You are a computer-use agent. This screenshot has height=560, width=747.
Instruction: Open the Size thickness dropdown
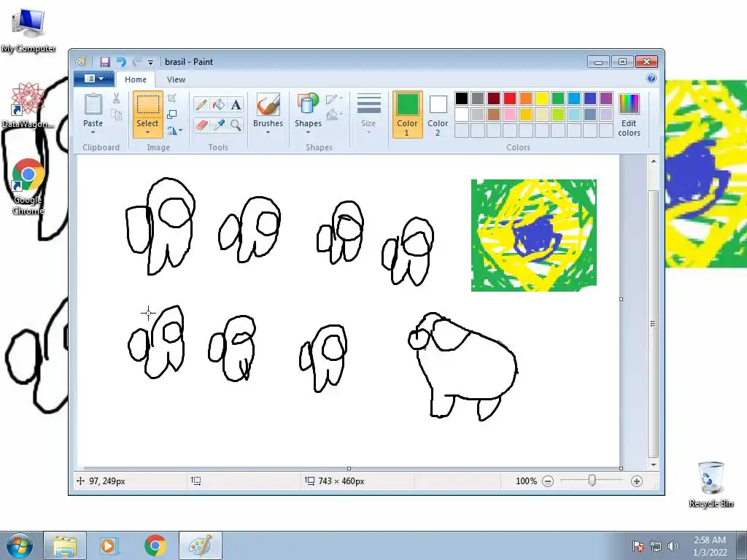[368, 114]
